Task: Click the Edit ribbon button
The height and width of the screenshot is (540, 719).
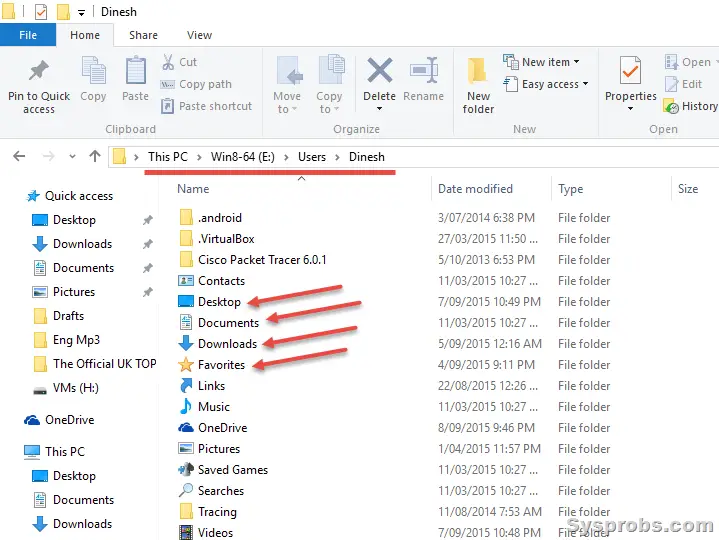Action: [684, 84]
